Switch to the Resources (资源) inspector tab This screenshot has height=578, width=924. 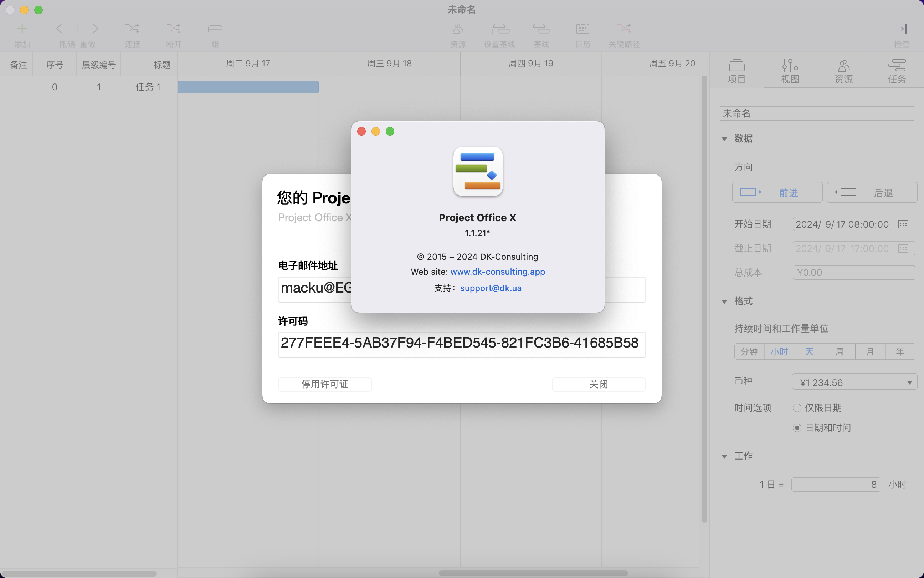(843, 71)
